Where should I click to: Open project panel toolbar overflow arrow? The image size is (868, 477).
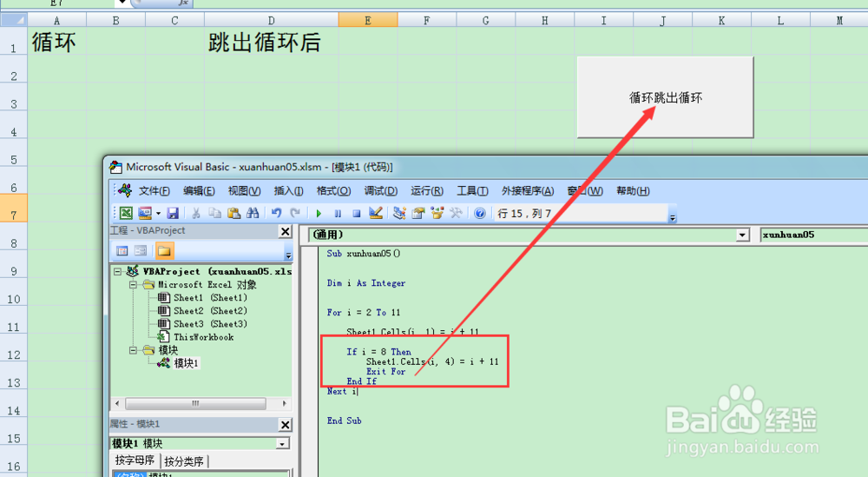[288, 255]
